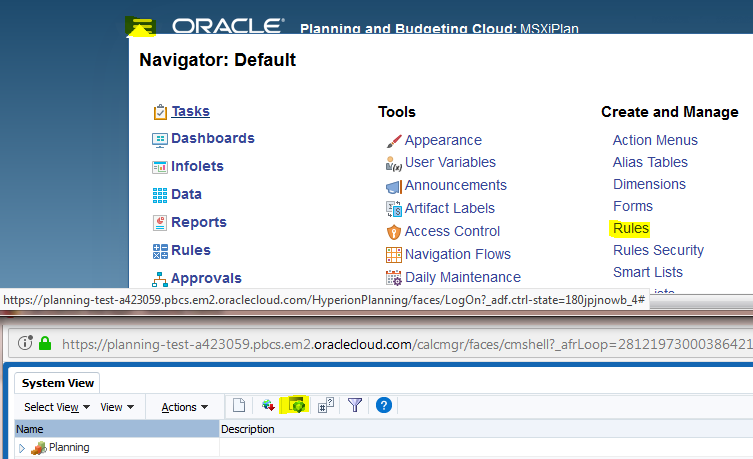753x459 pixels.
Task: Click the Infolets icon
Action: [159, 167]
